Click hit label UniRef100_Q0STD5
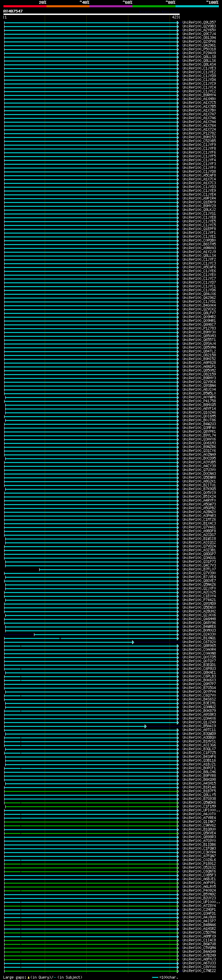Image resolution: width=222 pixels, height=980 pixels. pyautogui.click(x=199, y=657)
